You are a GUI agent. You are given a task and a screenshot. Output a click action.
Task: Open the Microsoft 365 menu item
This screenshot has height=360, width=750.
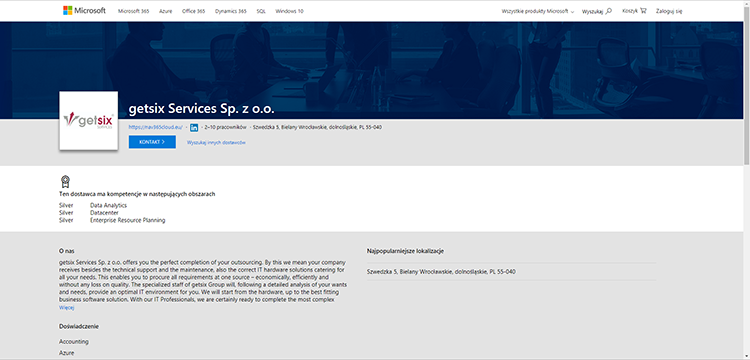[133, 11]
